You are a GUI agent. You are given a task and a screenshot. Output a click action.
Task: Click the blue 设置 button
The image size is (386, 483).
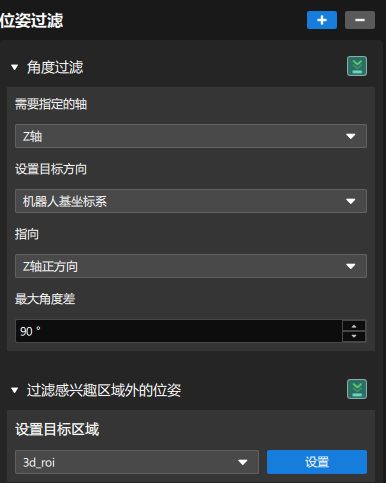pos(317,462)
